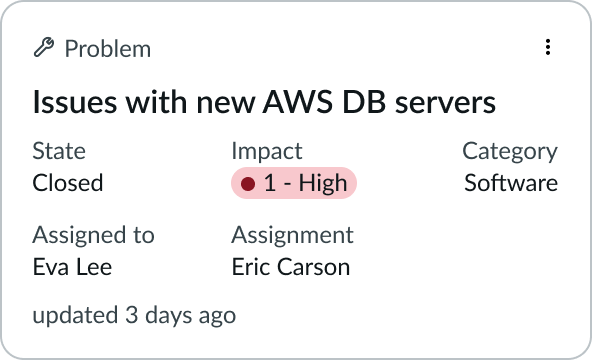Click the Category field label
Image resolution: width=592 pixels, height=360 pixels.
(x=510, y=152)
